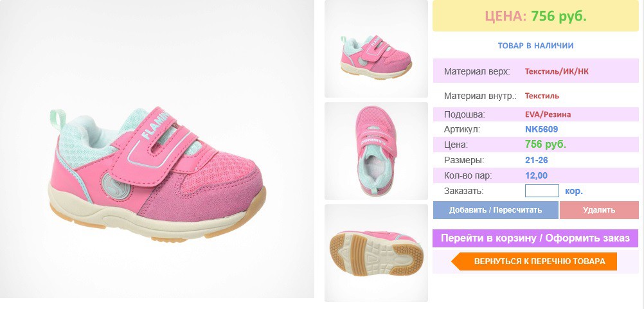Click the yellow ЦЕНА: 756 руб. banner
This screenshot has width=644, height=309.
pyautogui.click(x=535, y=15)
